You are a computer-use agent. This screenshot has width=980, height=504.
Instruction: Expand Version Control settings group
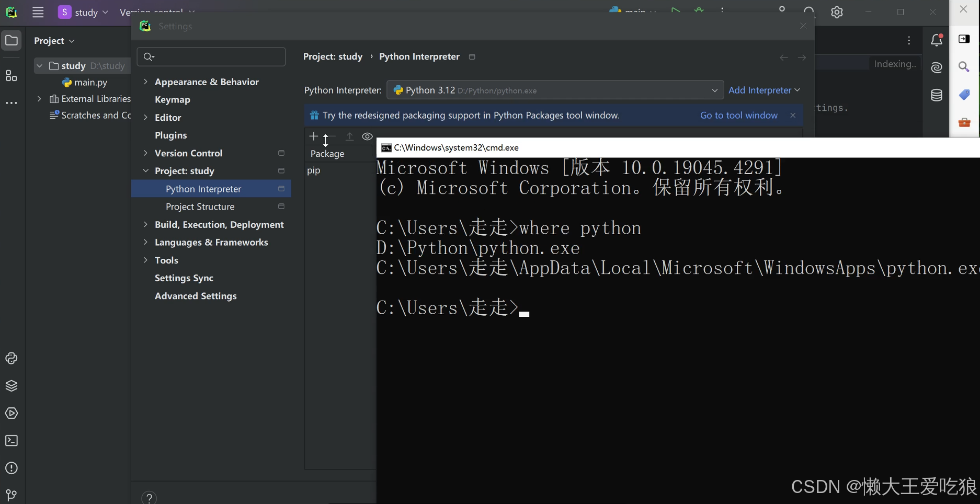coord(145,153)
